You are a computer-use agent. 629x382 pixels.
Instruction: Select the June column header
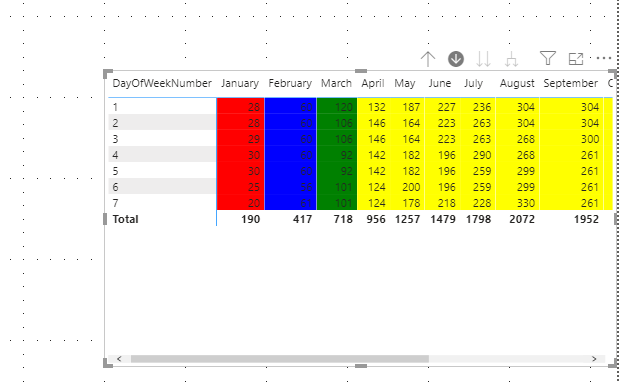[440, 83]
